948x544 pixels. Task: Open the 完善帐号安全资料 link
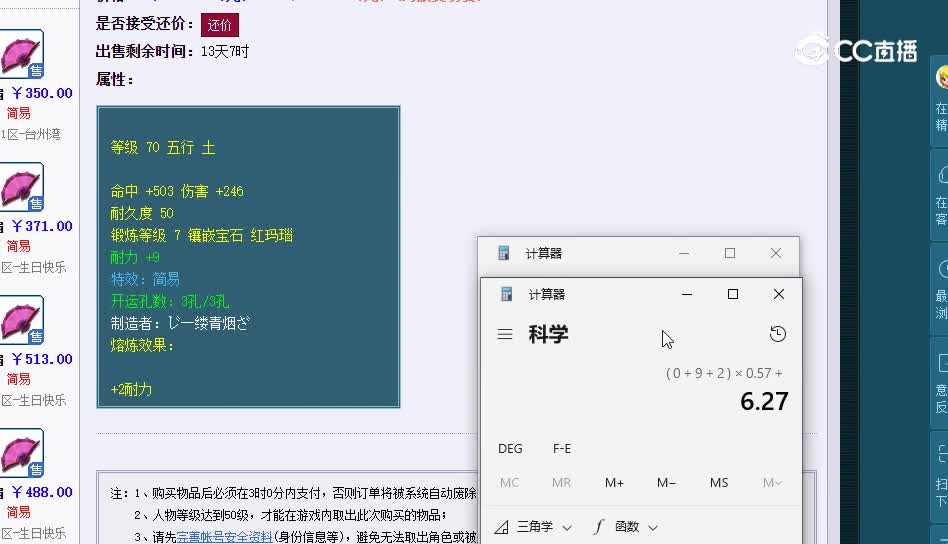tap(224, 537)
